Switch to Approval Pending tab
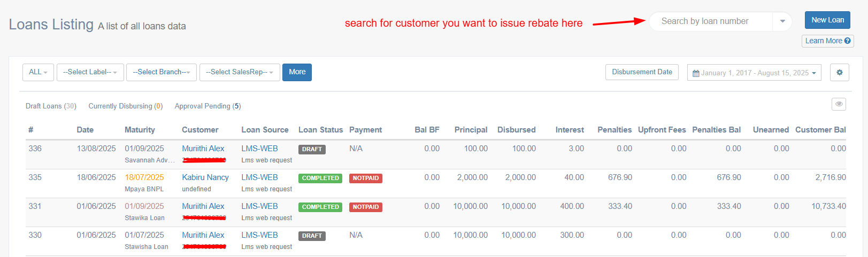The height and width of the screenshot is (257, 868). (x=208, y=106)
